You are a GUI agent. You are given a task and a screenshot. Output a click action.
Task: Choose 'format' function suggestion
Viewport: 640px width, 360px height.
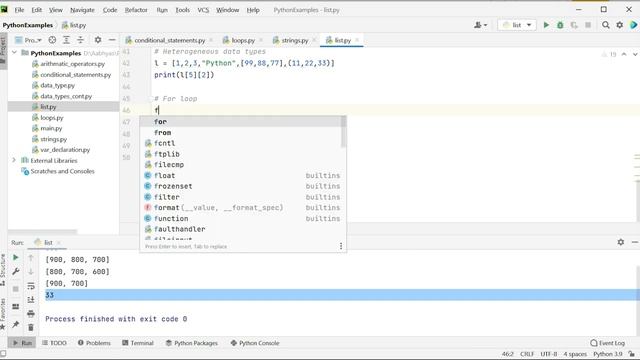coord(242,208)
